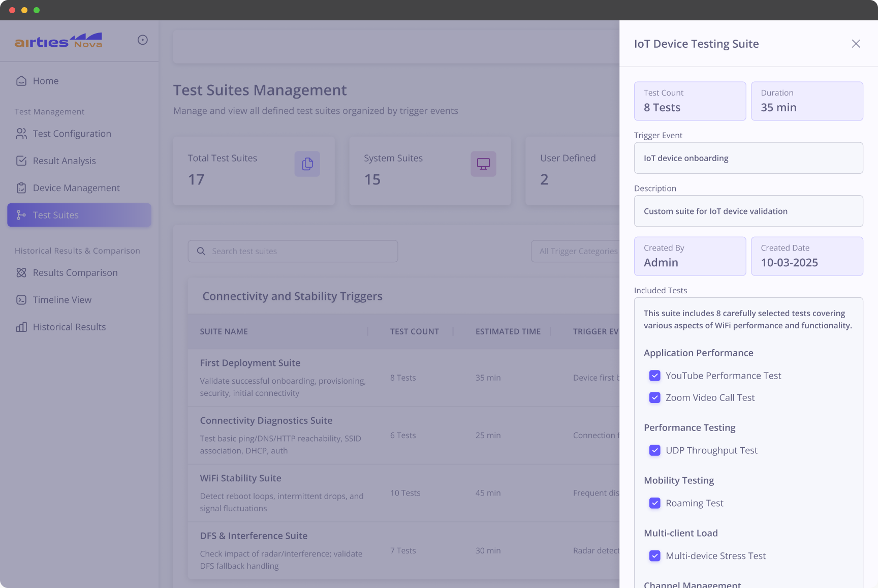878x588 pixels.
Task: Open the All Trigger Categories dropdown
Action: (x=575, y=251)
